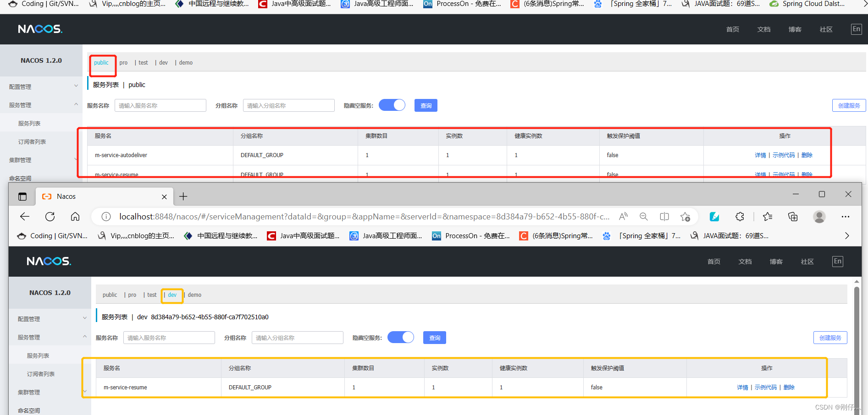868x415 pixels.
Task: Click 查询 button in front window
Action: [435, 338]
